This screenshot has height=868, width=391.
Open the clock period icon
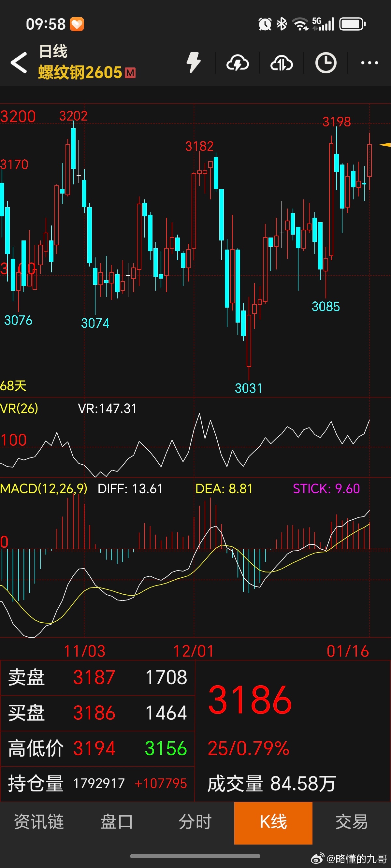(x=326, y=63)
